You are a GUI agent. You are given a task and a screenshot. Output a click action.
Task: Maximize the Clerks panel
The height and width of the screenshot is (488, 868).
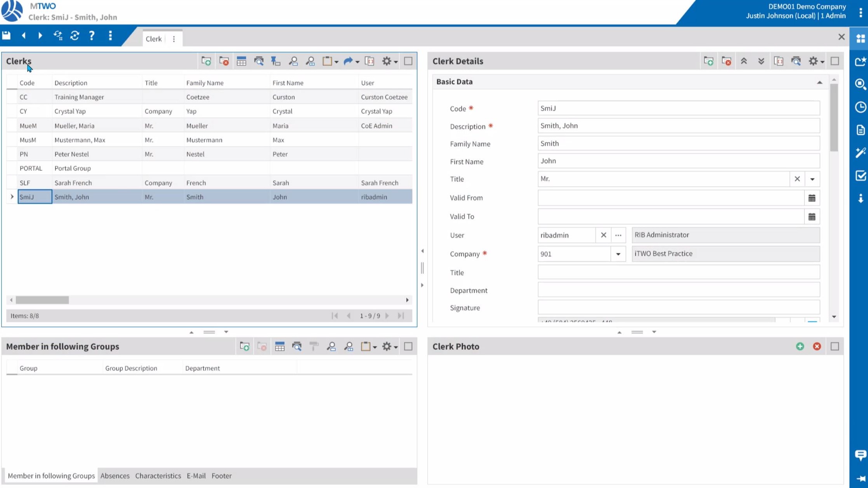pos(408,61)
